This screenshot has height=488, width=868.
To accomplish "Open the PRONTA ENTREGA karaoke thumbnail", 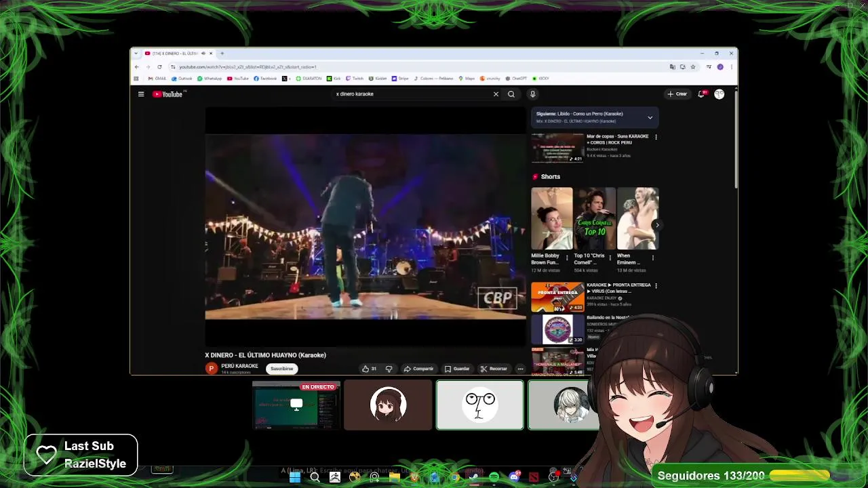I will click(x=557, y=297).
